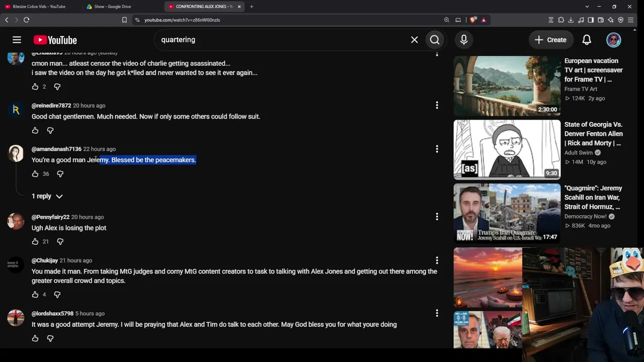
Task: Go to the YouTube home logo
Action: click(55, 40)
